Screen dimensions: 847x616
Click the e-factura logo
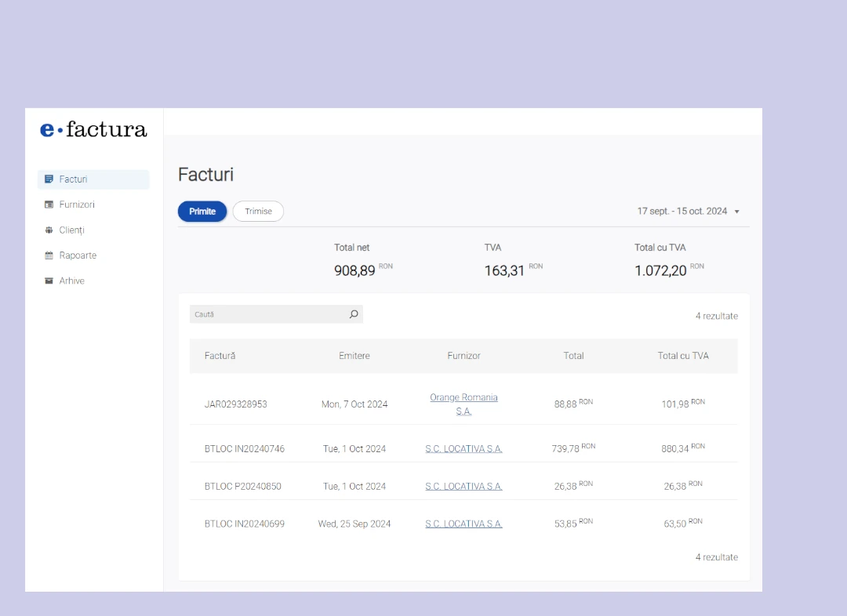click(93, 129)
